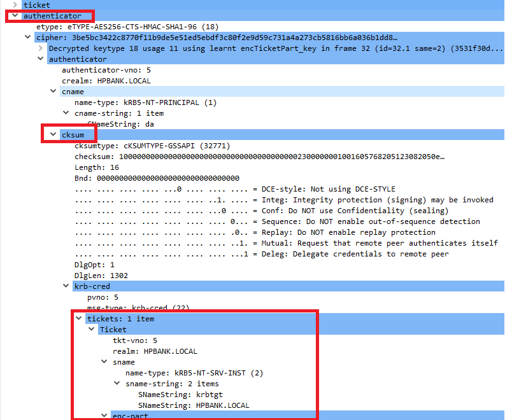Collapse the cipher tree node
The height and width of the screenshot is (420, 505).
29,38
